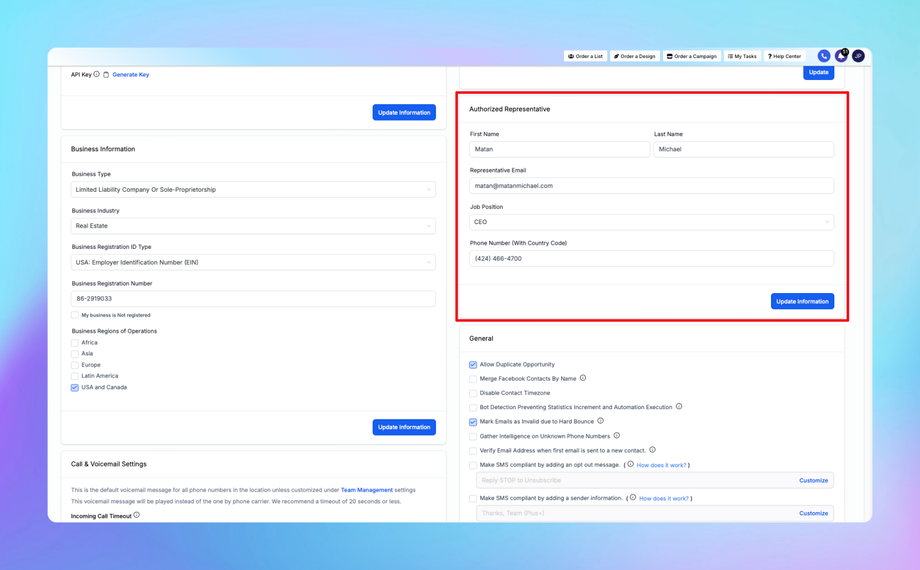
Task: Enable Bot Detection Preventing Statistics checkbox
Action: (x=473, y=407)
